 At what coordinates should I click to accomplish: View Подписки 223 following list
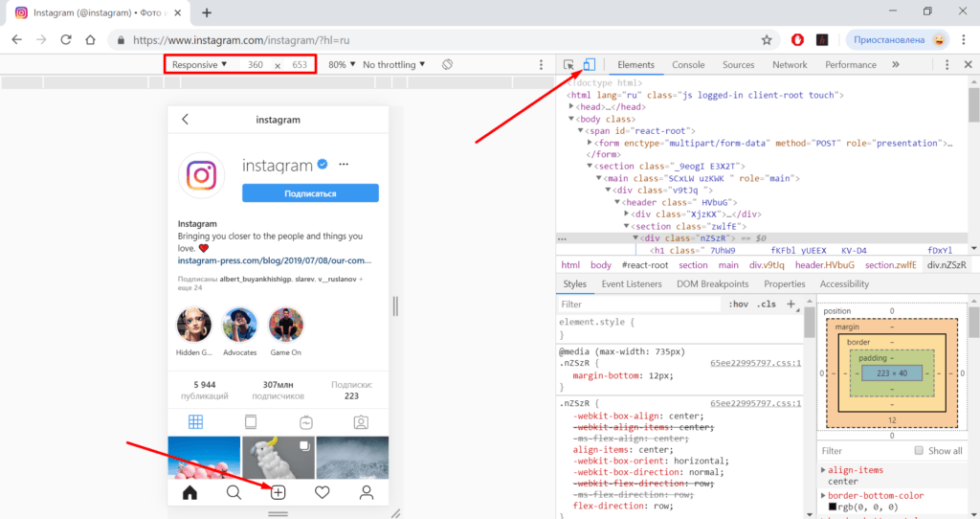click(x=352, y=390)
